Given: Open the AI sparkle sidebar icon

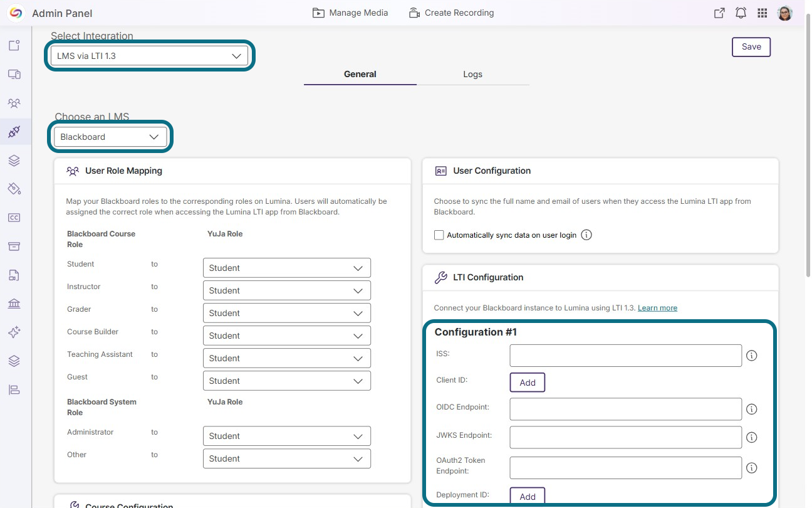Looking at the screenshot, I should pyautogui.click(x=14, y=332).
